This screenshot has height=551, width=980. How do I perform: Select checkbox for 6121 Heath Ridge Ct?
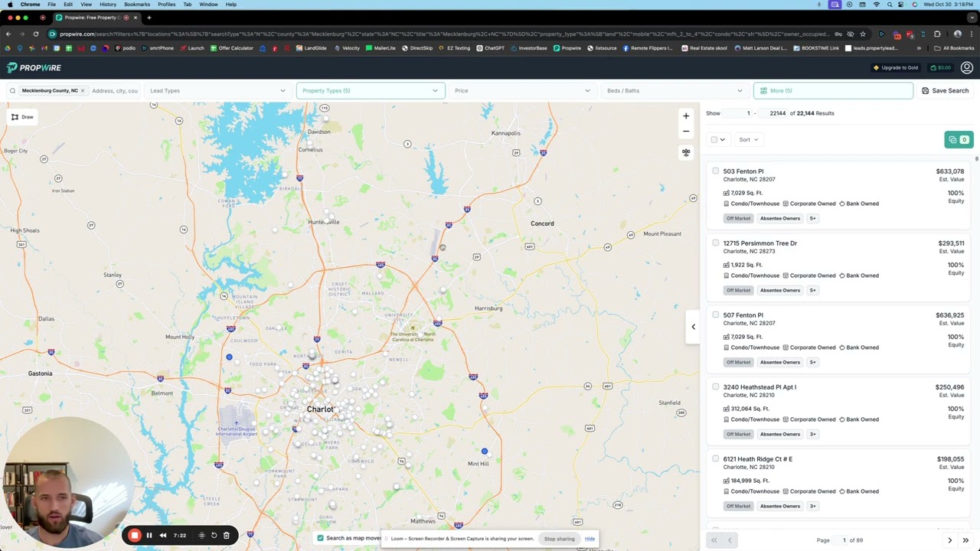tap(716, 458)
